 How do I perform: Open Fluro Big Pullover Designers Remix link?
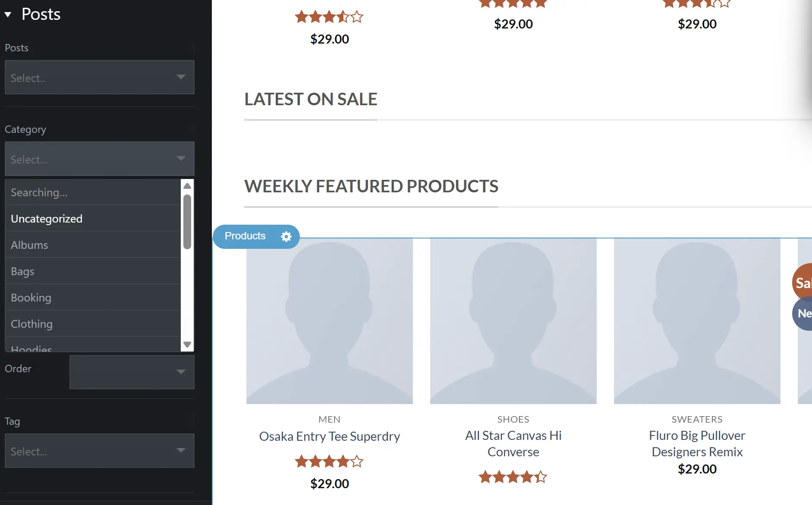[x=697, y=444]
